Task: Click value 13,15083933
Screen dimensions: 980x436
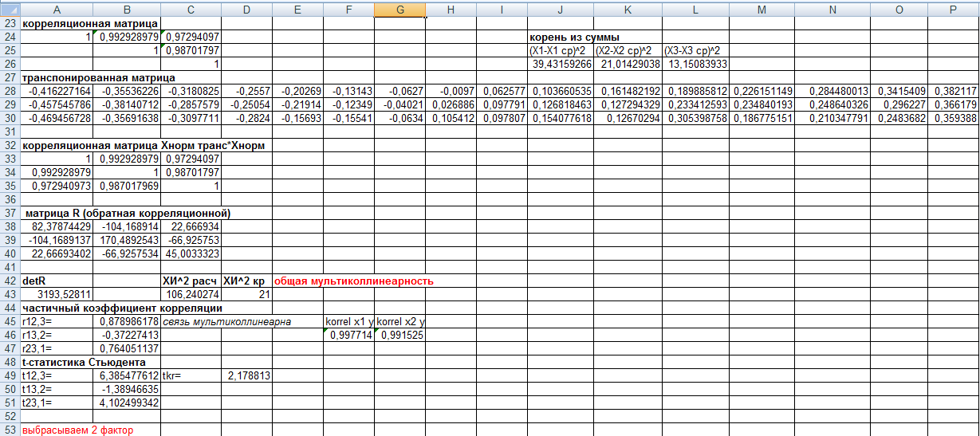Action: pyautogui.click(x=695, y=65)
